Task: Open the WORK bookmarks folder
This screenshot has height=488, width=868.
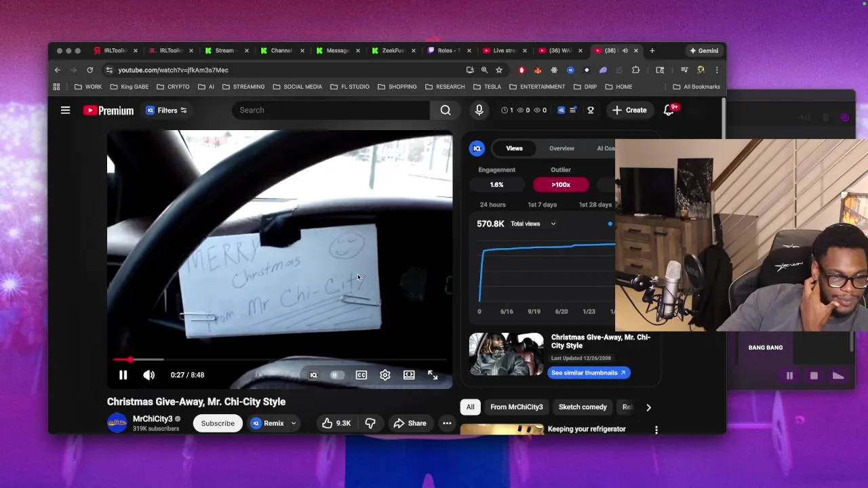Action: (88, 87)
